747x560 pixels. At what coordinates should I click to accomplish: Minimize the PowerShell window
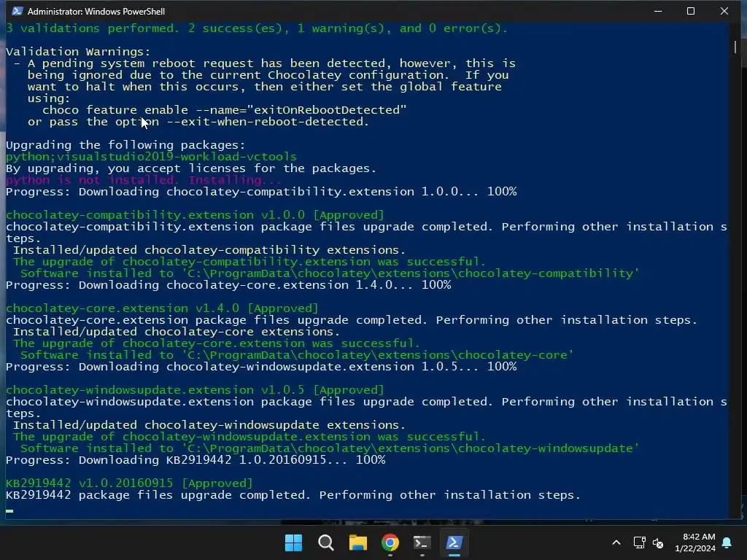point(658,11)
